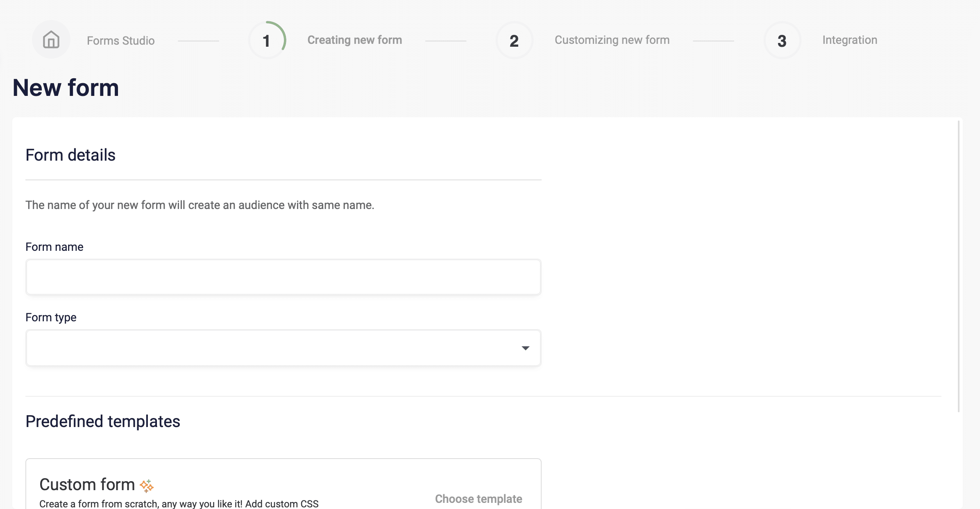Click the Forms Studio home icon

pyautogui.click(x=50, y=40)
